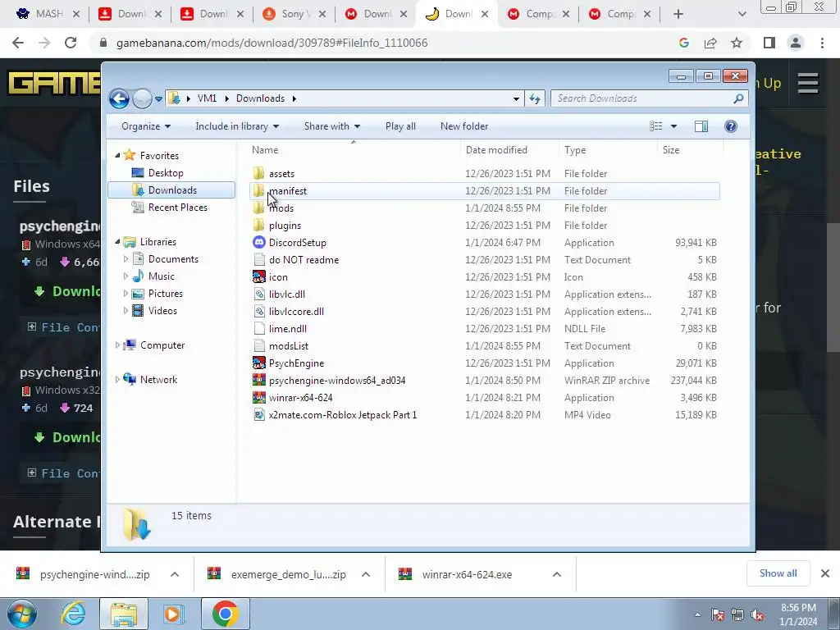Expand the Network tree node
This screenshot has width=840, height=630.
pos(117,379)
